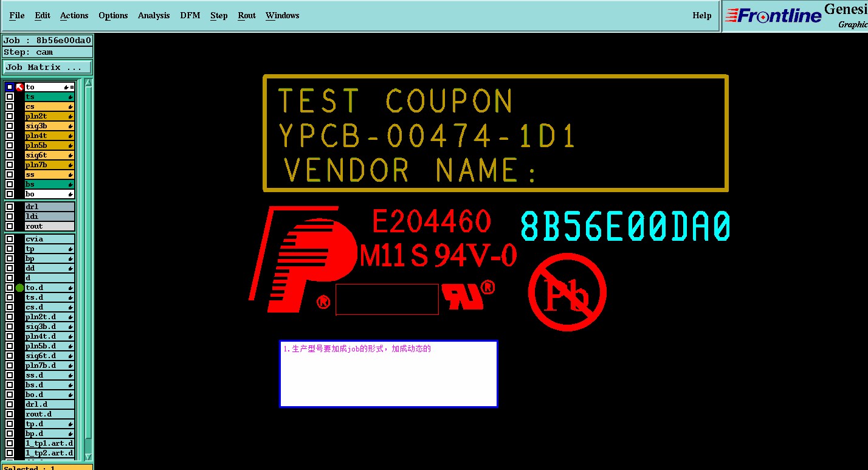Click the Pb-free symbol in canvas
Image resolution: width=868 pixels, height=470 pixels.
click(567, 292)
